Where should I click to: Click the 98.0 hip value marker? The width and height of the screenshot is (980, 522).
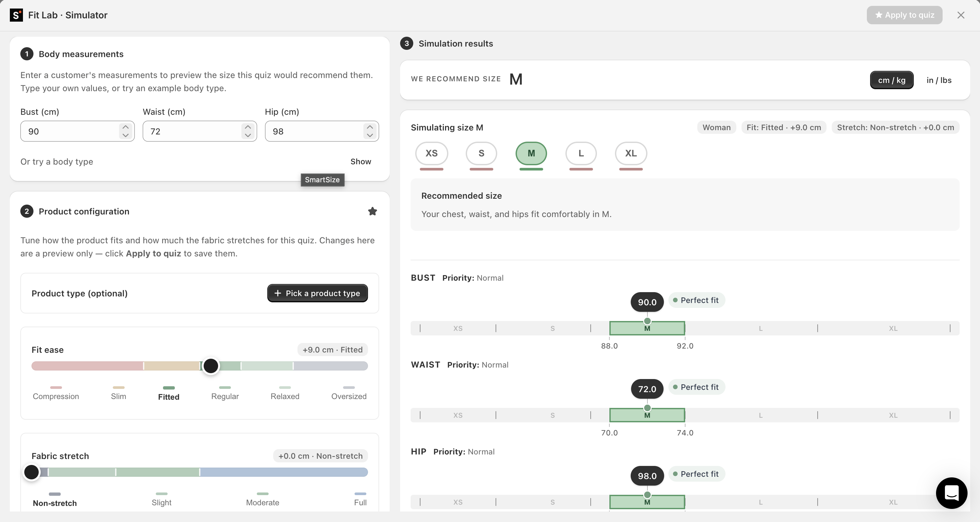click(x=647, y=476)
